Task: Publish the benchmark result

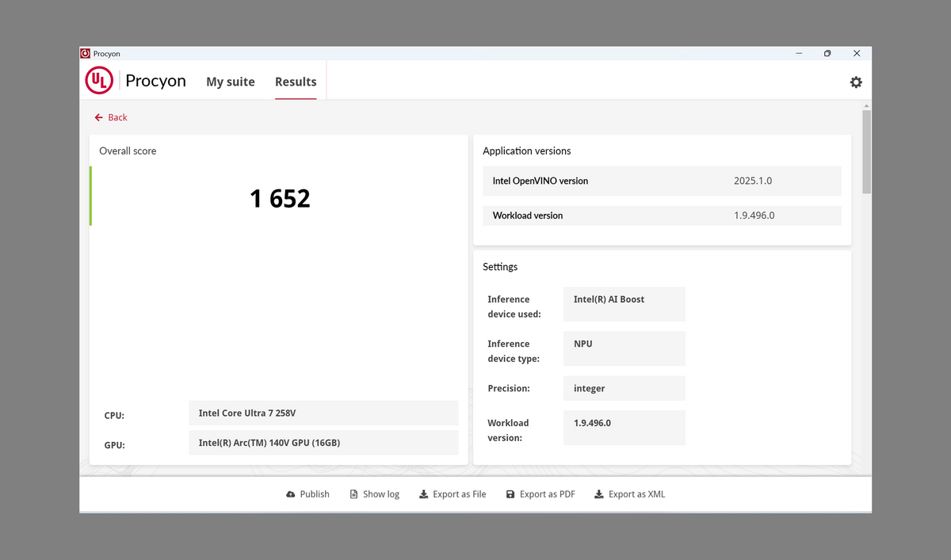Action: pyautogui.click(x=307, y=494)
